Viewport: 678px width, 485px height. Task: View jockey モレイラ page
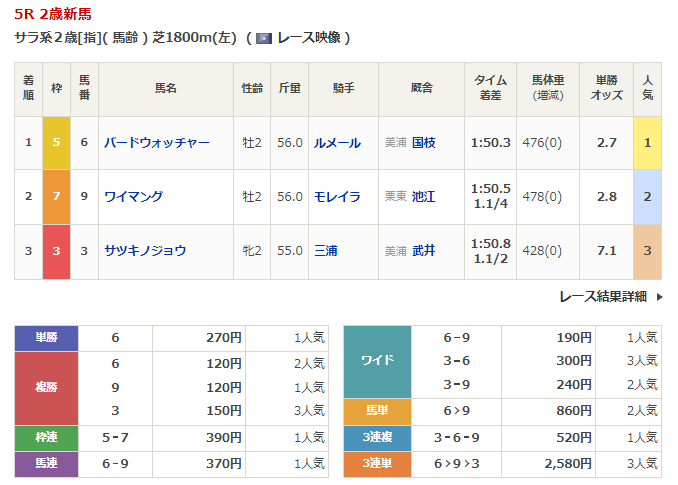[336, 197]
